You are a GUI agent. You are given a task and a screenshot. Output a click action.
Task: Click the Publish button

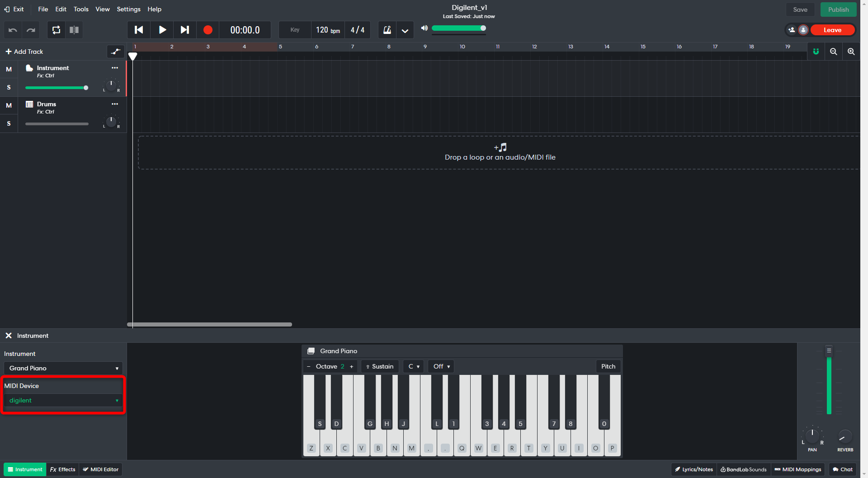[x=838, y=9]
